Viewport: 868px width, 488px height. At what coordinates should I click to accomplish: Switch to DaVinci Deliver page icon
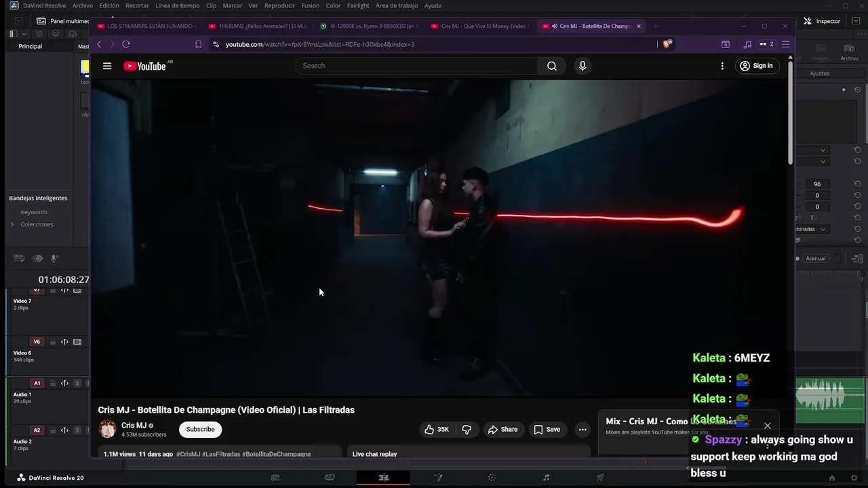(x=600, y=478)
